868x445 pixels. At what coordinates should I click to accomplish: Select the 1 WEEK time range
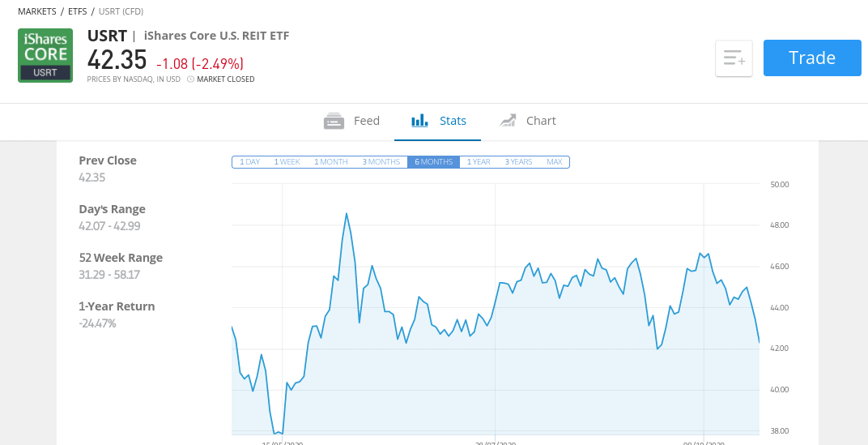click(x=287, y=162)
